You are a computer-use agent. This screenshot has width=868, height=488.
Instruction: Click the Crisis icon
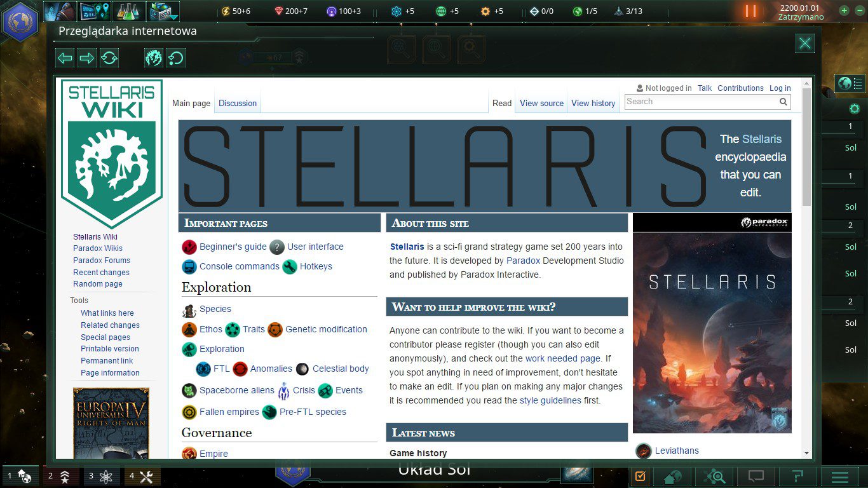[x=283, y=391]
